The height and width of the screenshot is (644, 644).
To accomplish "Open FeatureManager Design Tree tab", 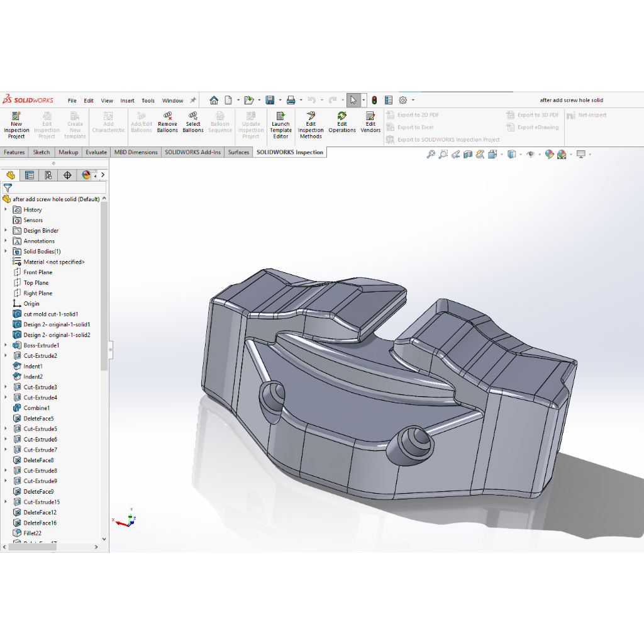I will [11, 175].
